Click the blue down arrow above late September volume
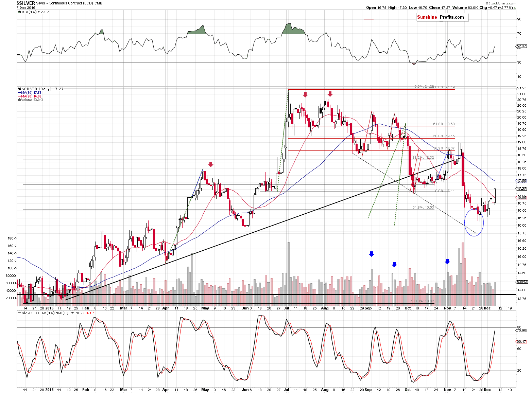The width and height of the screenshot is (532, 393). tap(394, 264)
